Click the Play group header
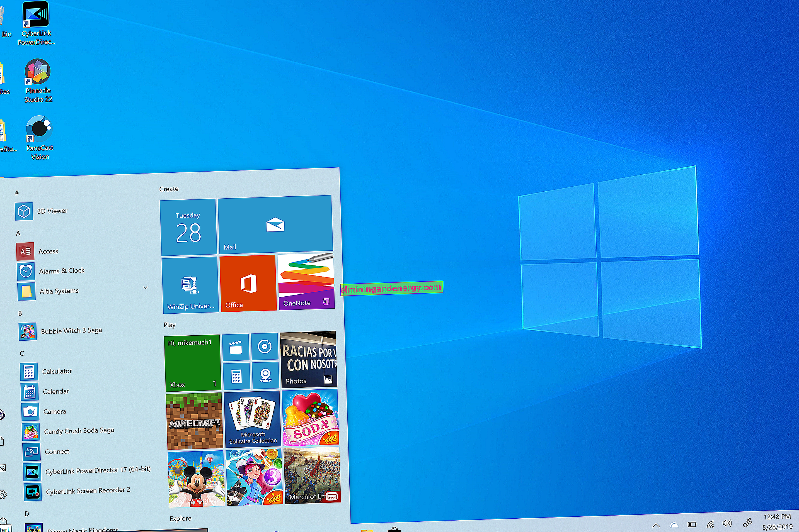The width and height of the screenshot is (799, 532). (170, 325)
